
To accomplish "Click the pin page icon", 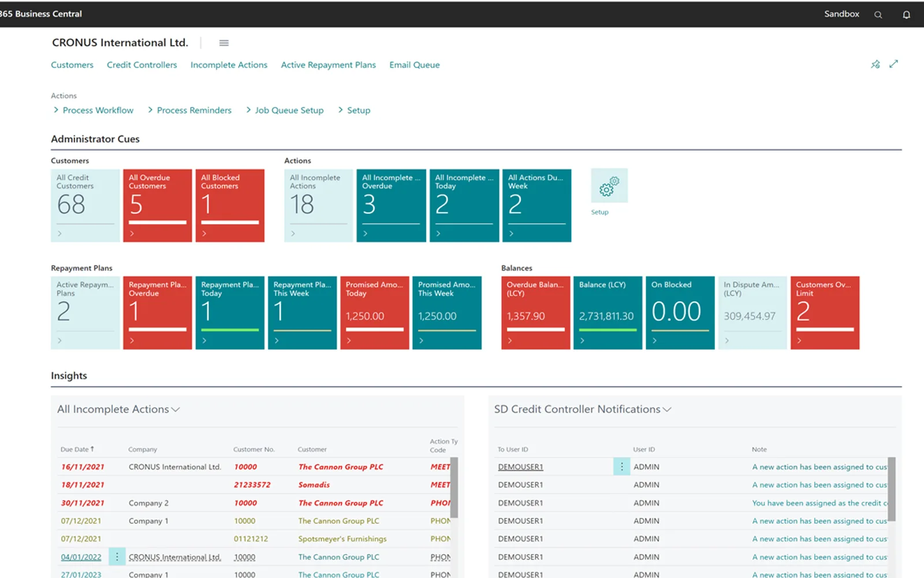I will pyautogui.click(x=875, y=64).
